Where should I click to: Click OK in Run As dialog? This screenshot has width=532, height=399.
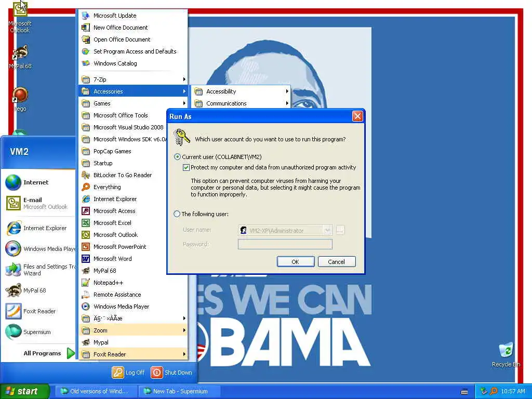click(296, 262)
